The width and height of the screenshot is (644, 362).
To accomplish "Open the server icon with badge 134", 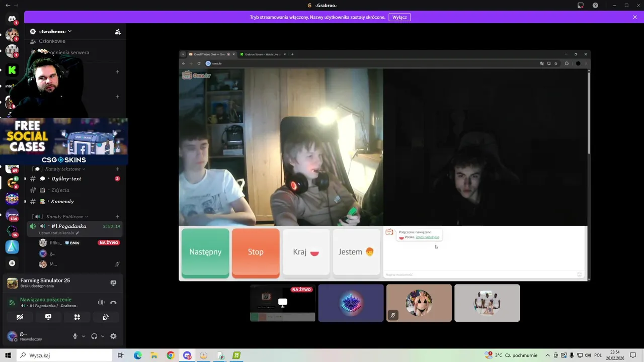I will click(12, 215).
